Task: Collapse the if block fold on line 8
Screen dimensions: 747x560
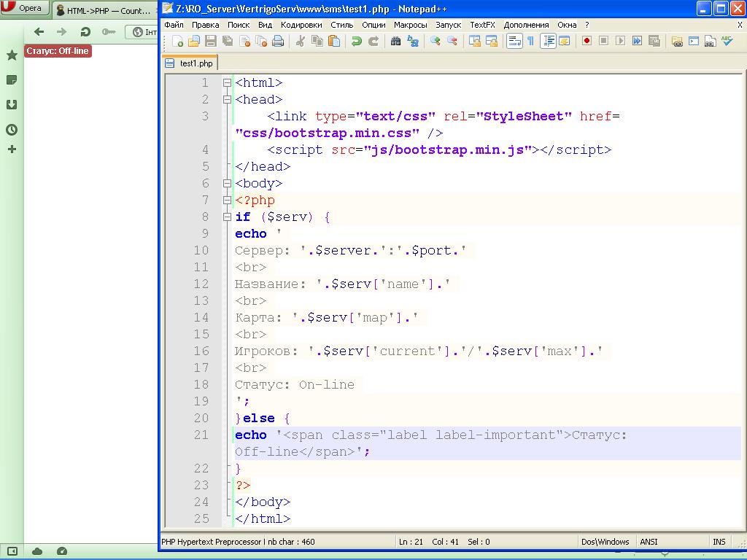Action: click(228, 217)
